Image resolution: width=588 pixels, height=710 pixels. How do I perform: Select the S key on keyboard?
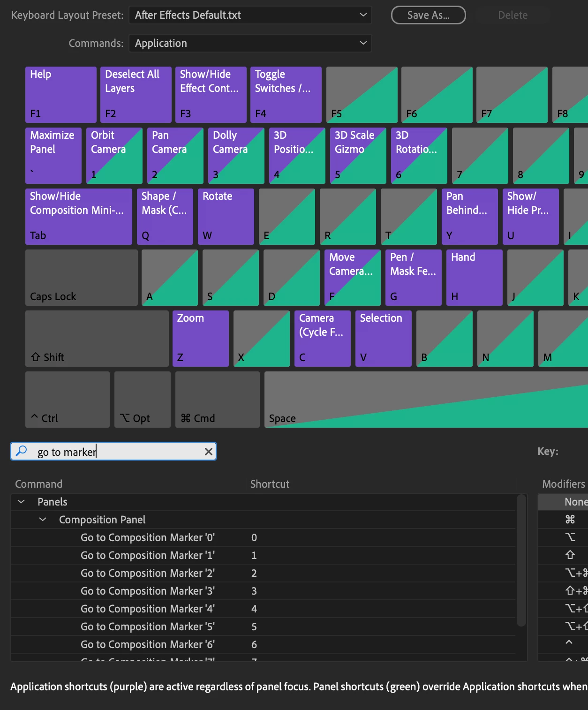click(231, 278)
